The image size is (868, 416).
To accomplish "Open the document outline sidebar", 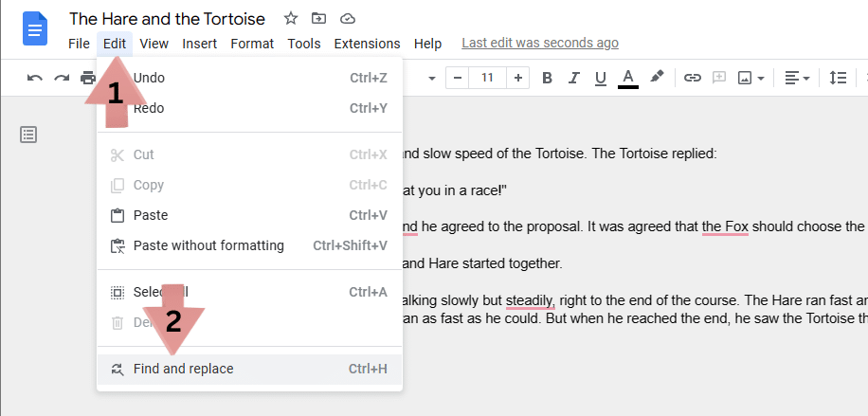I will 28,135.
